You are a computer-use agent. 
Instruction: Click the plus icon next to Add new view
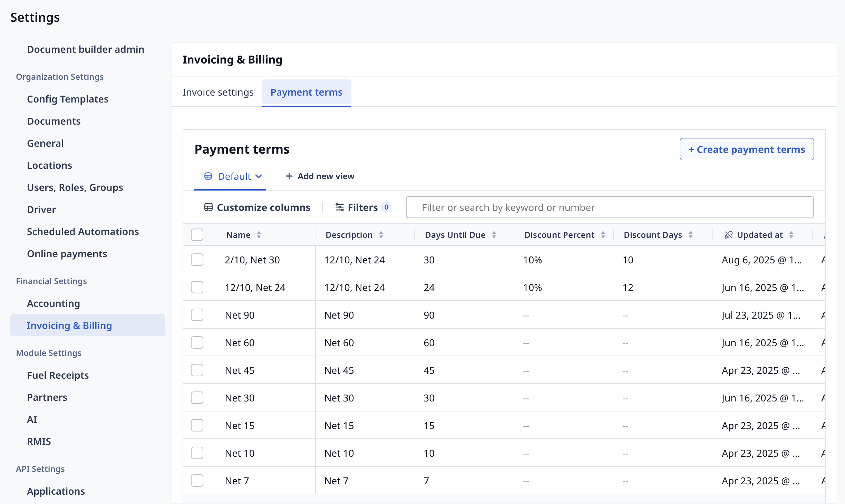tap(289, 176)
